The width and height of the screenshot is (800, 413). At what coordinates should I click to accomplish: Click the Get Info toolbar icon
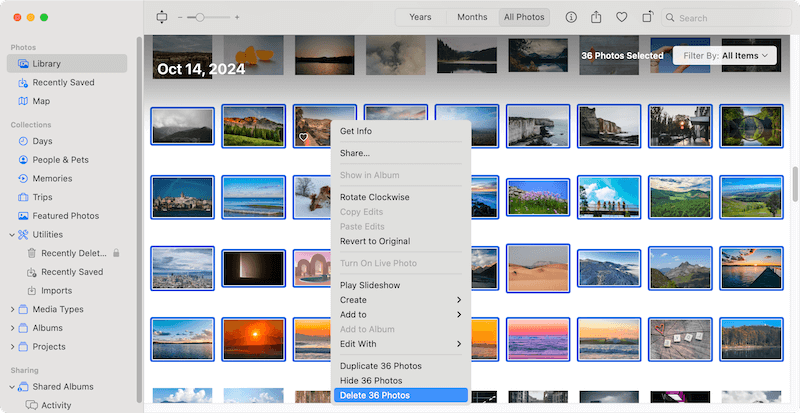[x=571, y=17]
